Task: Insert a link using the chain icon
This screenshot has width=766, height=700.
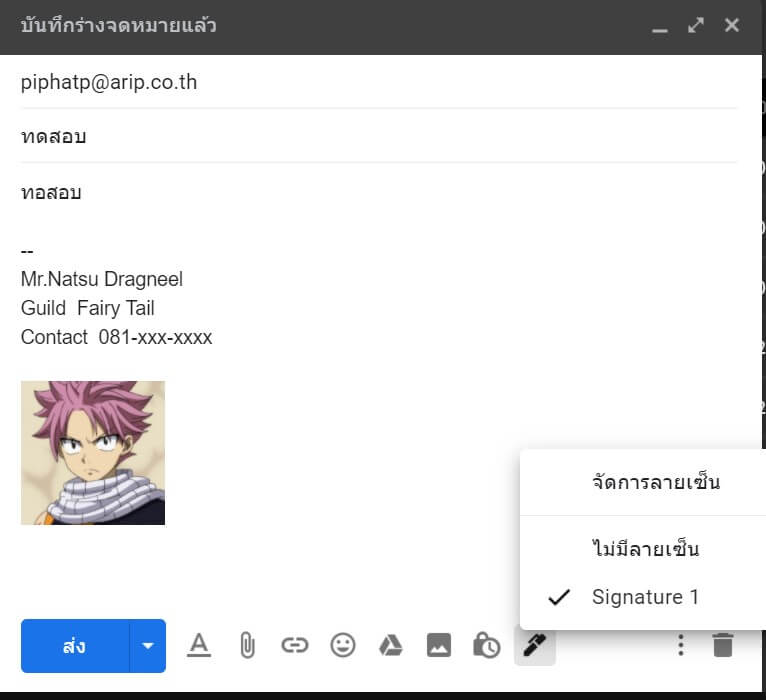Action: (295, 646)
